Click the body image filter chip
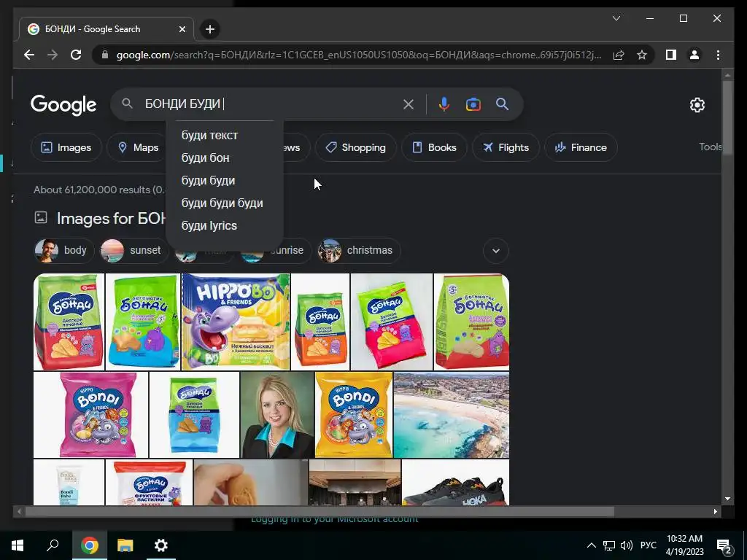747x560 pixels. point(64,251)
